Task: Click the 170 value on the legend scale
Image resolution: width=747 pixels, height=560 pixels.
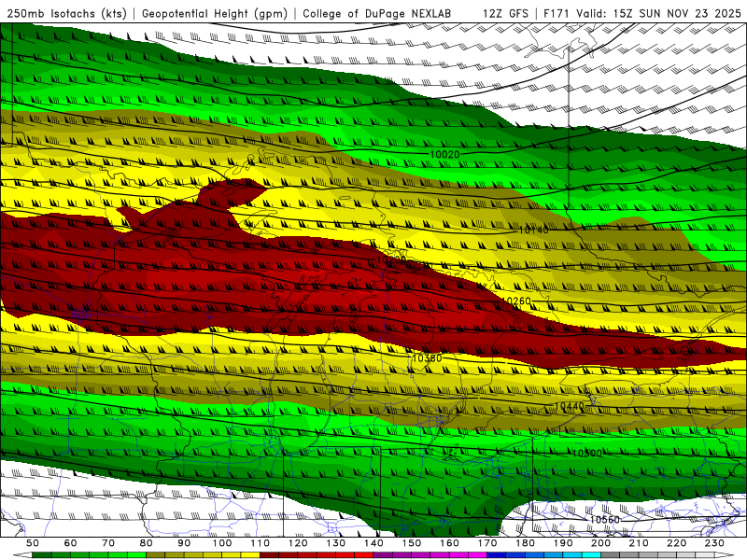Action: (x=487, y=543)
